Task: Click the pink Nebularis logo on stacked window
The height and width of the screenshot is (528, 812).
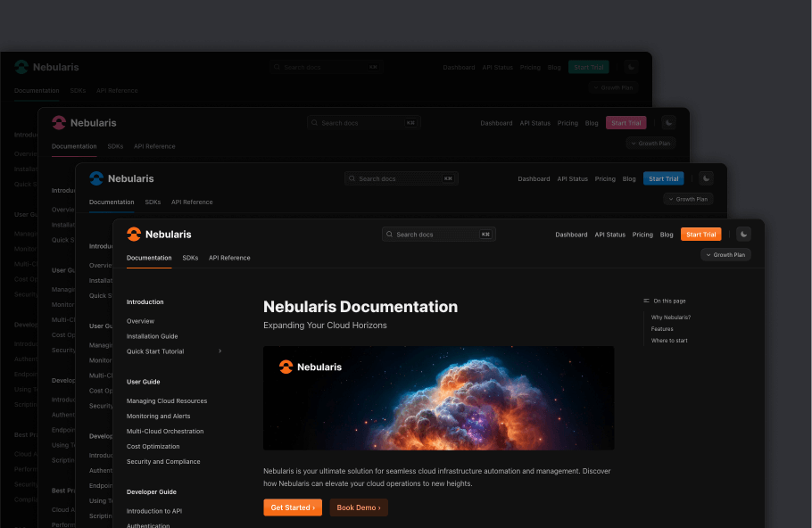Action: pyautogui.click(x=59, y=122)
